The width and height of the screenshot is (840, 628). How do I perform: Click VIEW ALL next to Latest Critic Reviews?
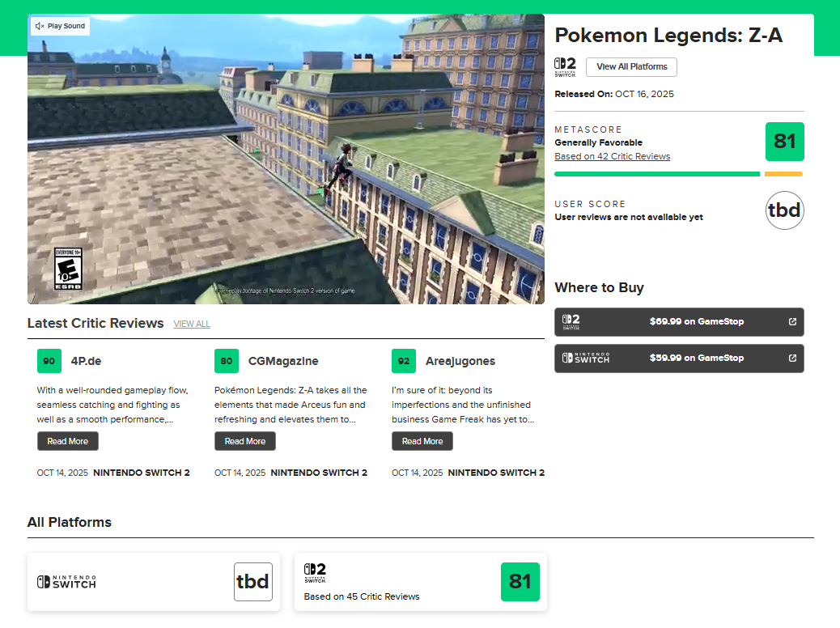(192, 324)
